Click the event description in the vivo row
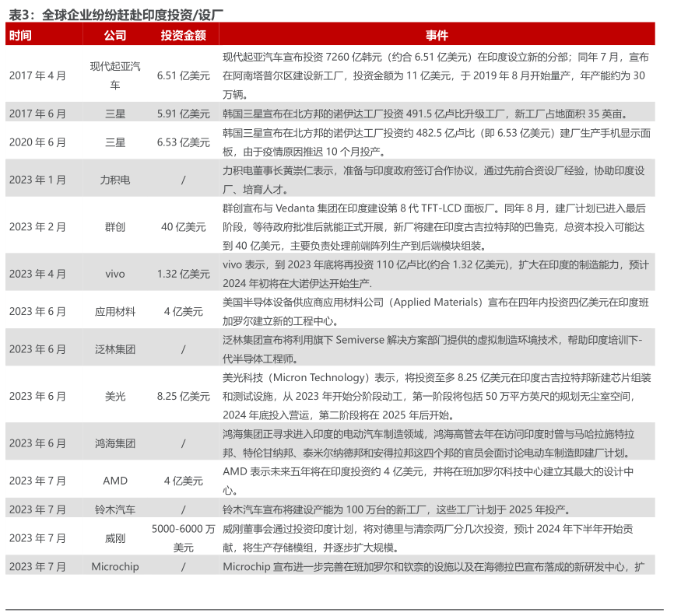Image resolution: width=674 pixels, height=616 pixels. [436, 274]
